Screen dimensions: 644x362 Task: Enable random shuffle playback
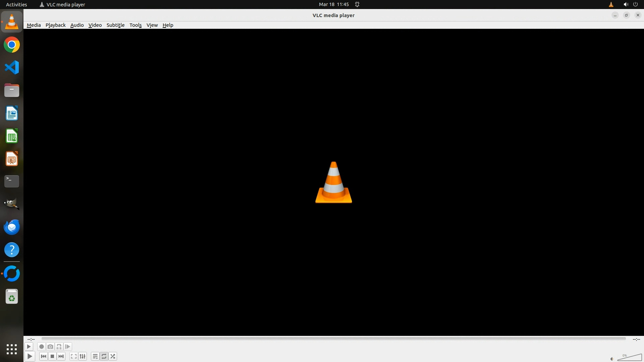(113, 356)
